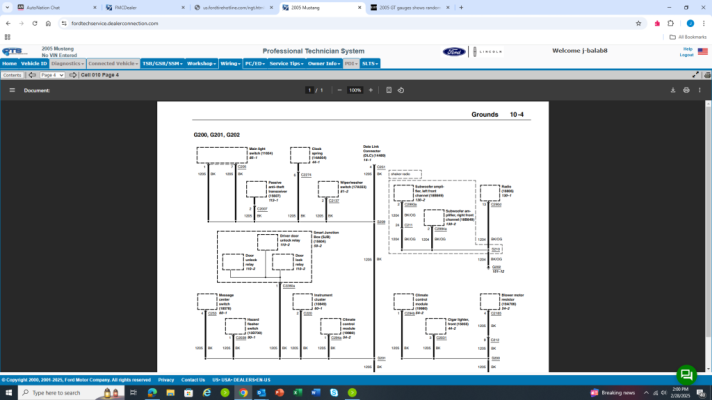Toggle fit to page view

pyautogui.click(x=389, y=90)
